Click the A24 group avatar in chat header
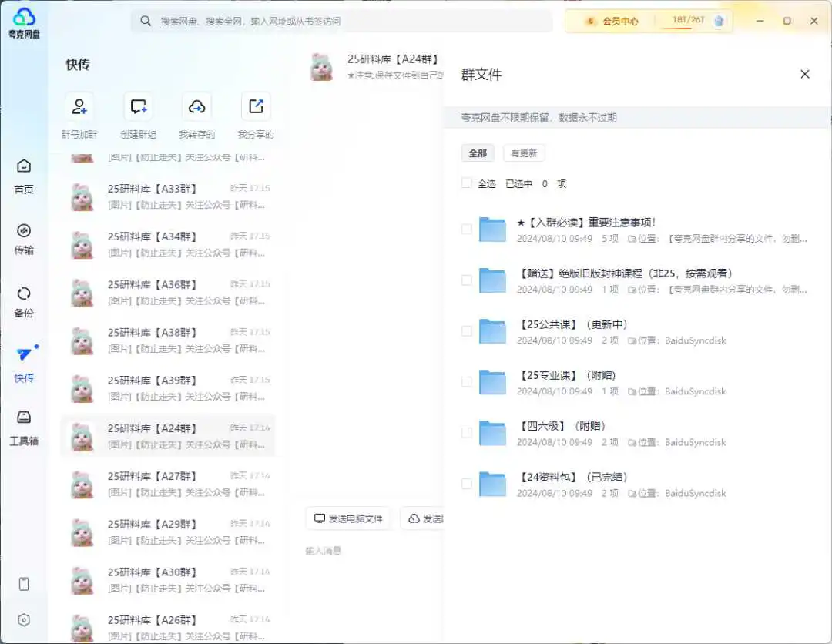The image size is (832, 644). (321, 67)
